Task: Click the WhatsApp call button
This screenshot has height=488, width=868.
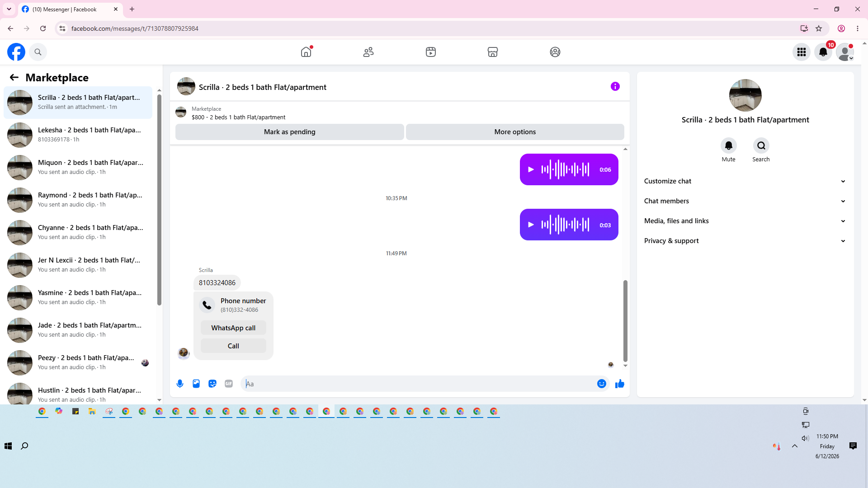Action: (233, 328)
